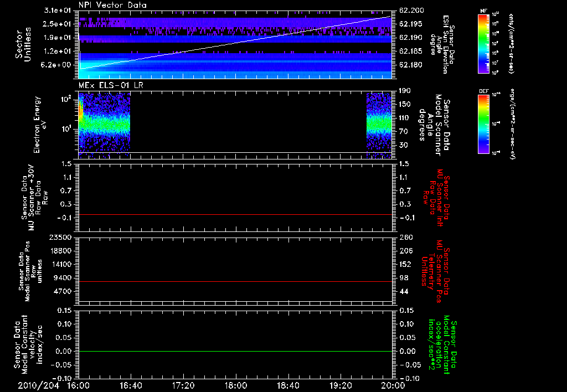This screenshot has height=392, width=567.
Task: Click the 20:00 time tick label
Action: (393, 386)
